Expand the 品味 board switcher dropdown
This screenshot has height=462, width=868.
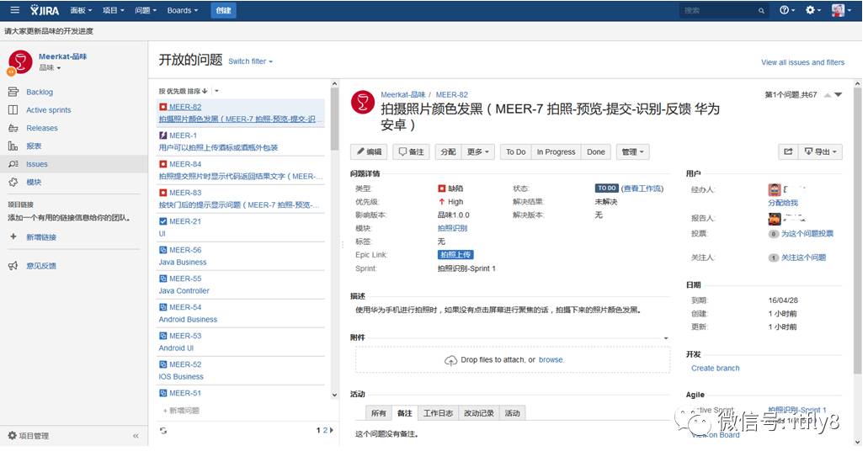[50, 67]
